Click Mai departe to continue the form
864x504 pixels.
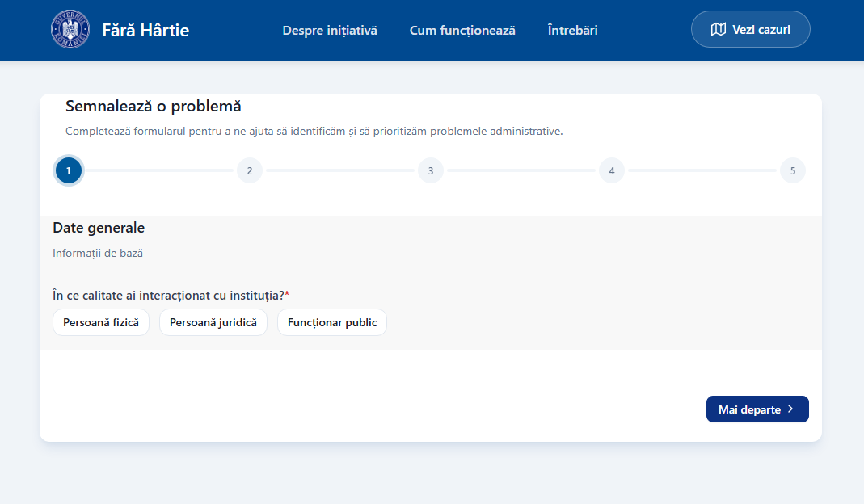click(757, 409)
